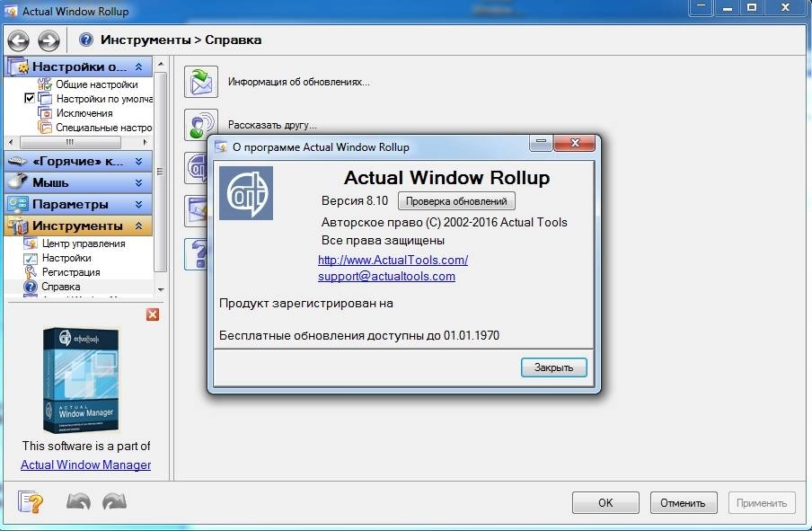
Task: Open Общие настройки in the tree
Action: coord(96,84)
